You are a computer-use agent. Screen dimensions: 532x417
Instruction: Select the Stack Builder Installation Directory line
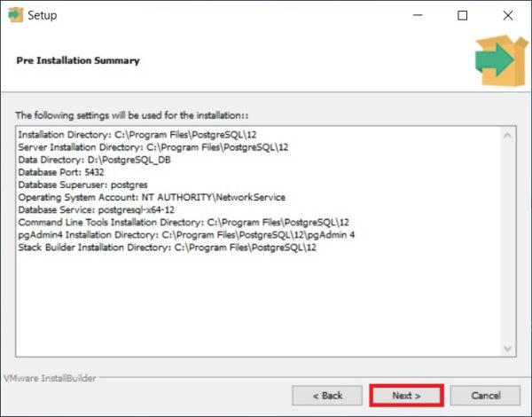click(x=167, y=248)
